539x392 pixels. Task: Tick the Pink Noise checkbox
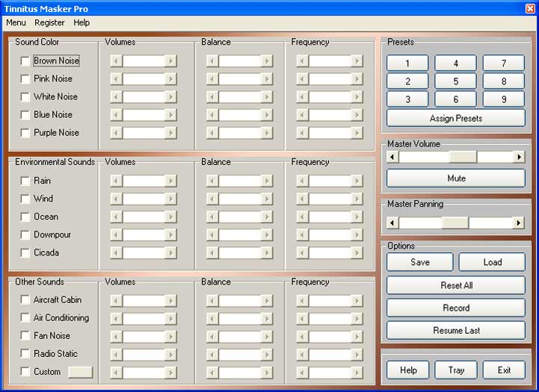point(25,79)
